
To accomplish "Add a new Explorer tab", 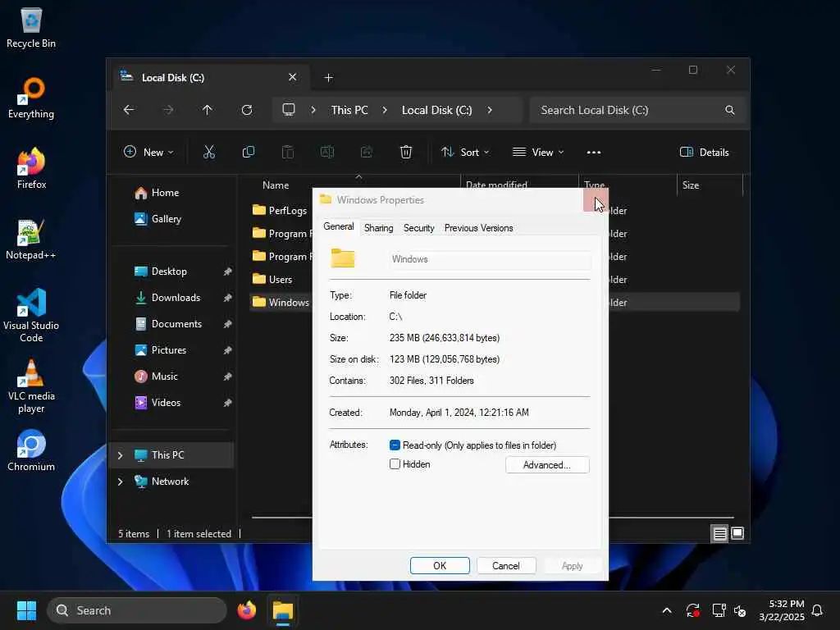I will [328, 78].
